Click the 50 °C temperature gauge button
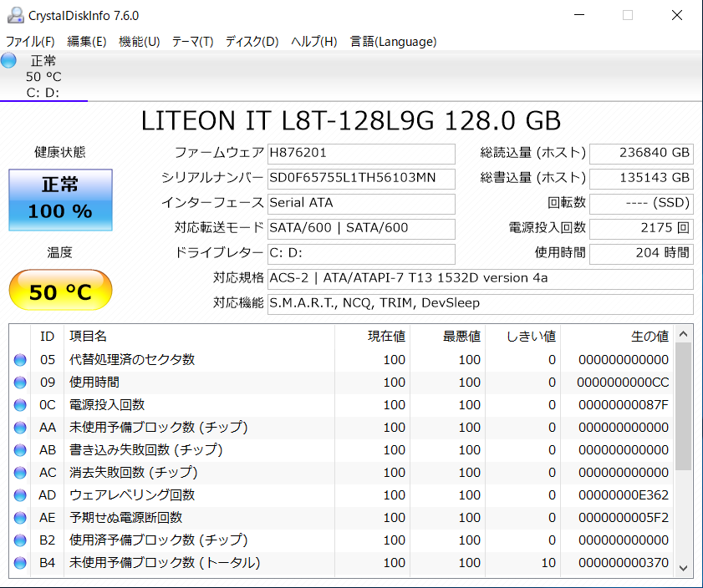Image resolution: width=703 pixels, height=588 pixels. [59, 289]
